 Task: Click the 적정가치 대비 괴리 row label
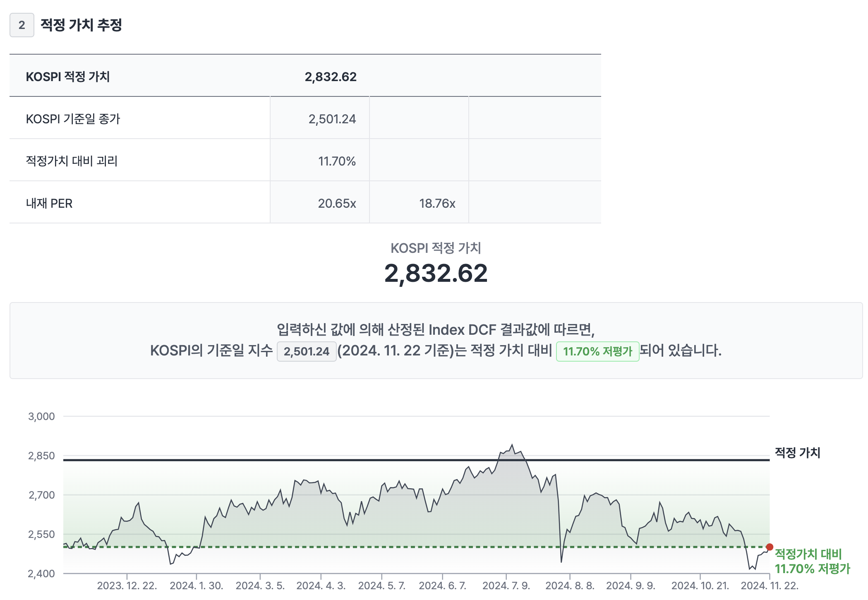click(x=72, y=161)
